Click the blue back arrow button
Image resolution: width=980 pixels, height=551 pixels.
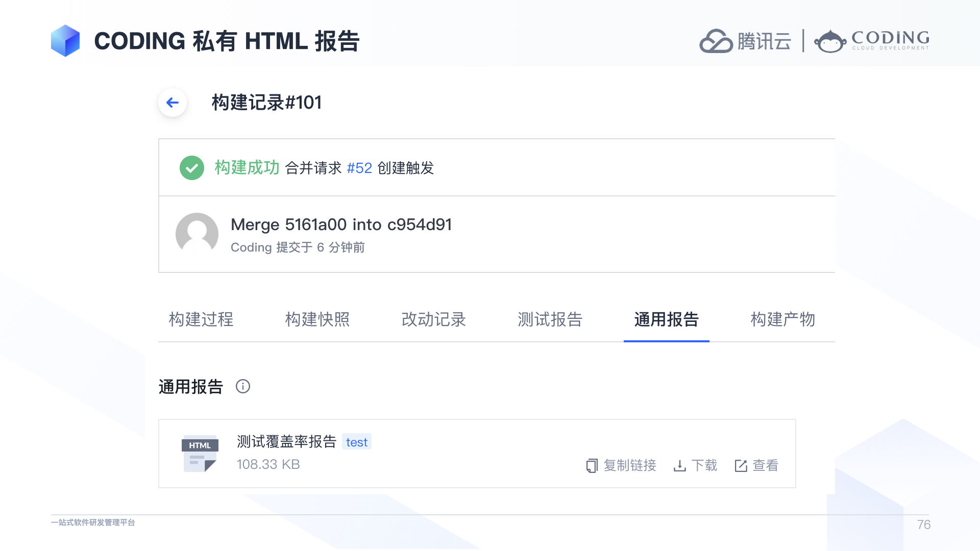point(173,103)
